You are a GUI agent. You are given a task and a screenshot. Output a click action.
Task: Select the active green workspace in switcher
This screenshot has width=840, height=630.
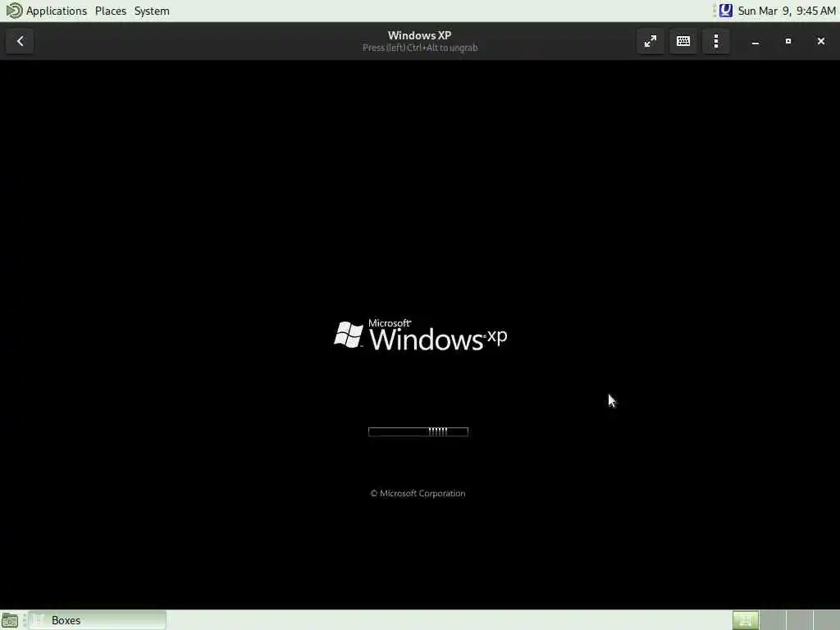(x=746, y=620)
